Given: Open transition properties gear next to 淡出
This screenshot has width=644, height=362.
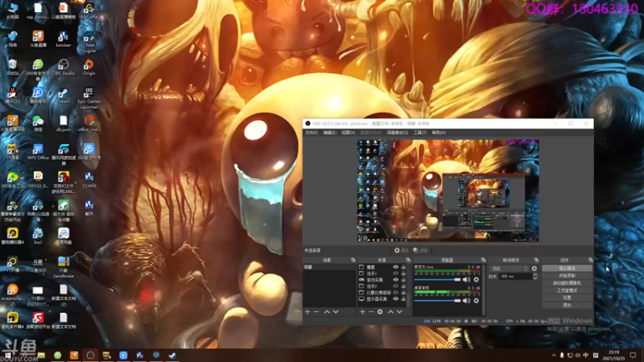Looking at the screenshot, I should point(535,269).
